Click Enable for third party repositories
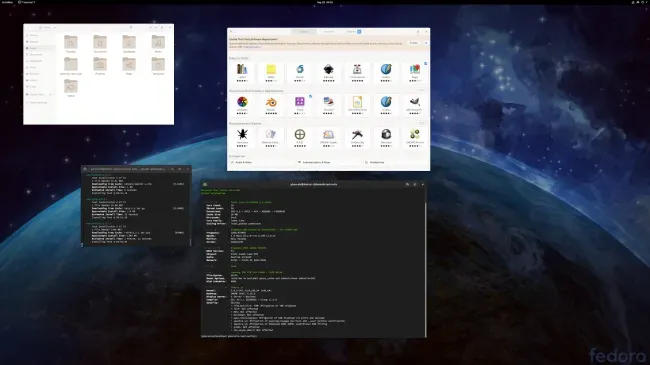 (414, 43)
